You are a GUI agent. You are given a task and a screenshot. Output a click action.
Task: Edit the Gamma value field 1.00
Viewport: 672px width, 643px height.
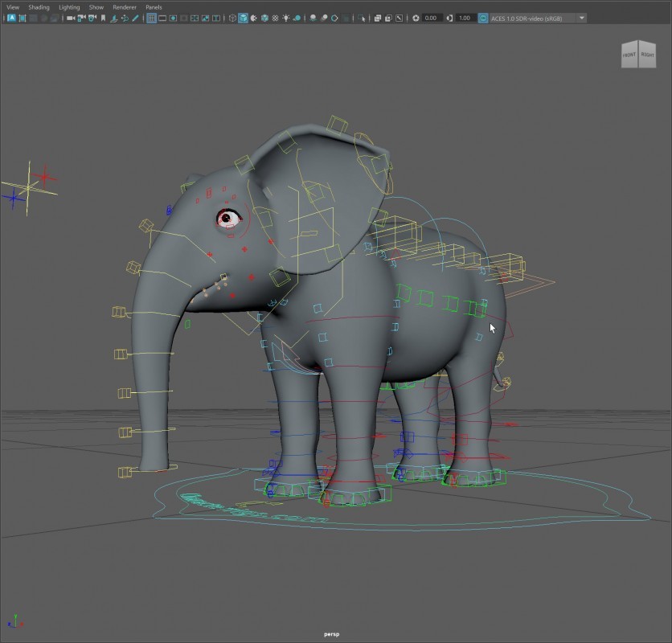[x=465, y=18]
